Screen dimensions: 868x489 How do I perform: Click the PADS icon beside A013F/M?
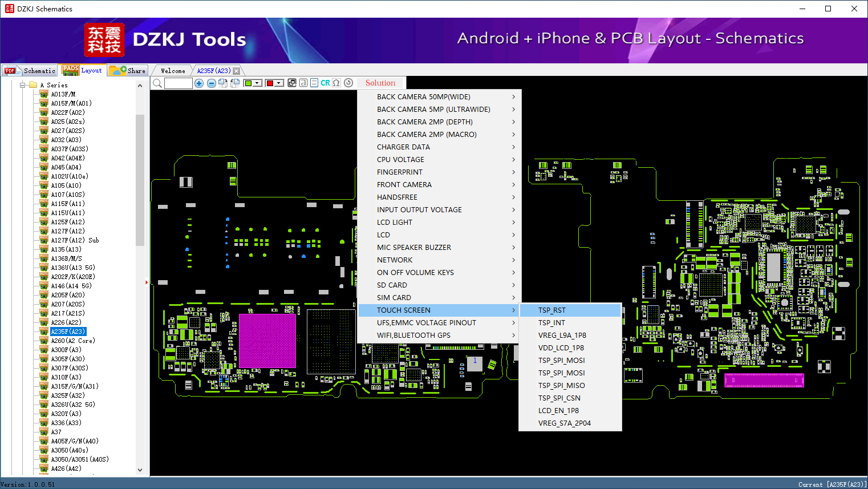pyautogui.click(x=44, y=94)
